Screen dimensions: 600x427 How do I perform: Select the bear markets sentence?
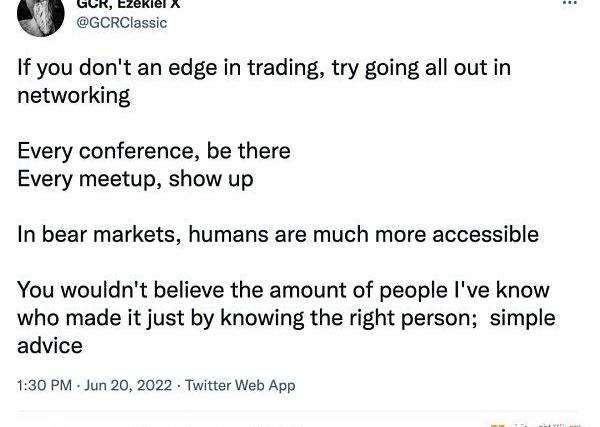[278, 234]
